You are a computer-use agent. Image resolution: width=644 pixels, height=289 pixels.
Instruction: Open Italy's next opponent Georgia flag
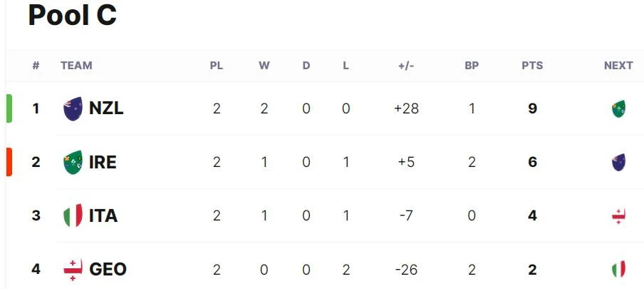618,216
